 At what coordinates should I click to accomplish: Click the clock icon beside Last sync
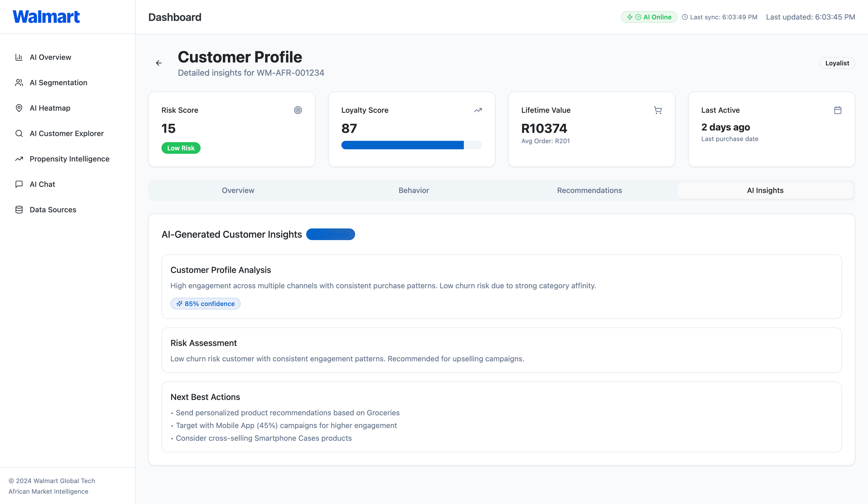[685, 17]
